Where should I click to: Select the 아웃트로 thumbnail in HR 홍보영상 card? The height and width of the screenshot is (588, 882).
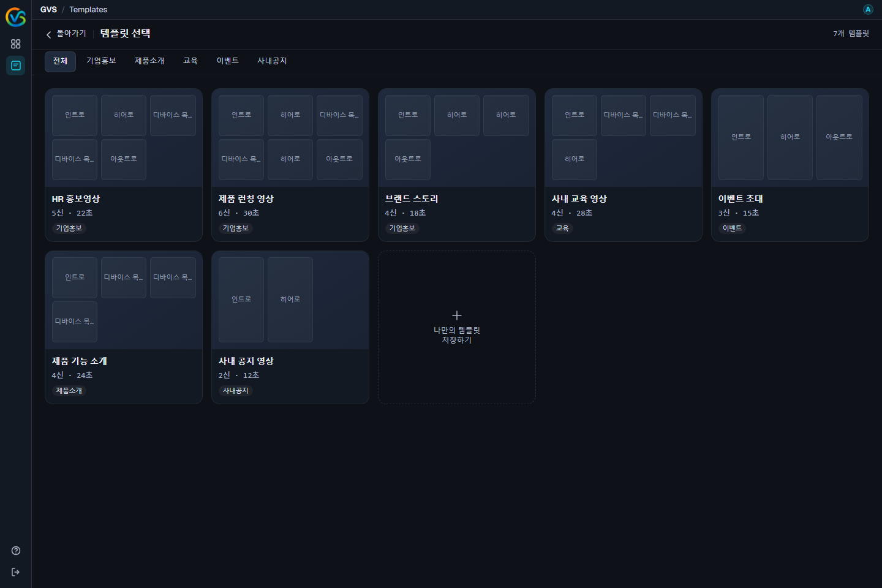124,159
